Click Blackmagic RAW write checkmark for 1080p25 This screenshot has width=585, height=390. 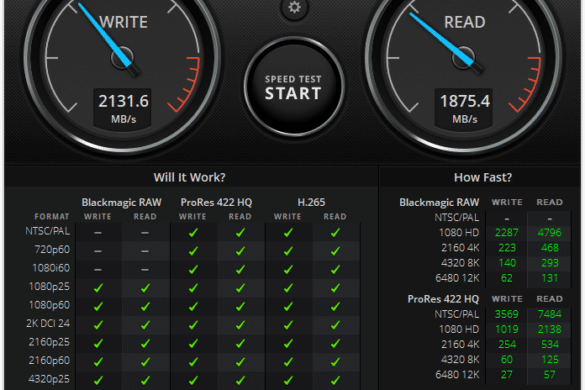coord(98,288)
